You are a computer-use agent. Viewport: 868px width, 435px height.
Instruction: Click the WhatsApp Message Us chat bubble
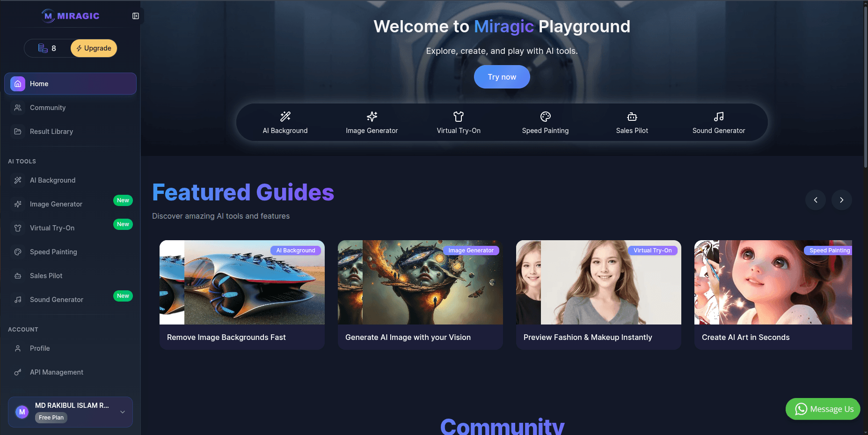click(822, 409)
